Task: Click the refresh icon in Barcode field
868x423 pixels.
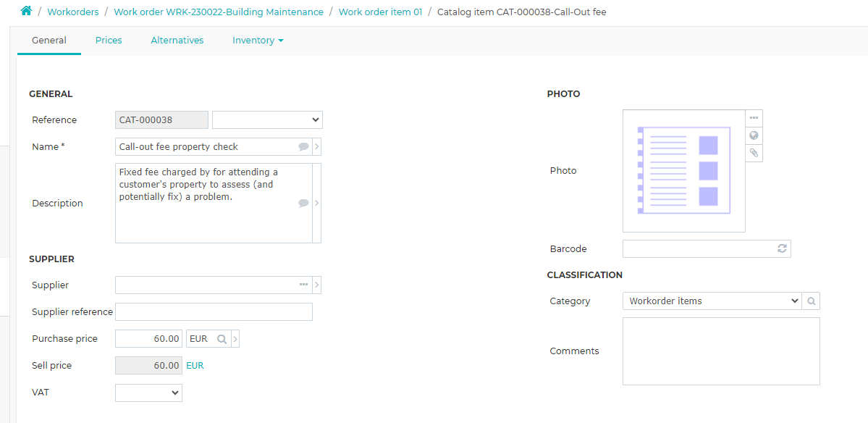Action: (782, 248)
